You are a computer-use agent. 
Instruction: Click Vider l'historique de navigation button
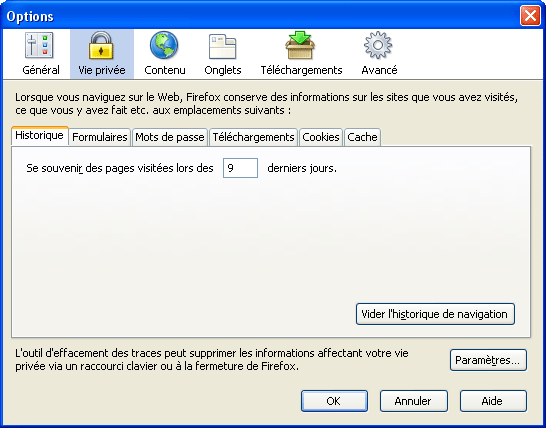(x=435, y=314)
